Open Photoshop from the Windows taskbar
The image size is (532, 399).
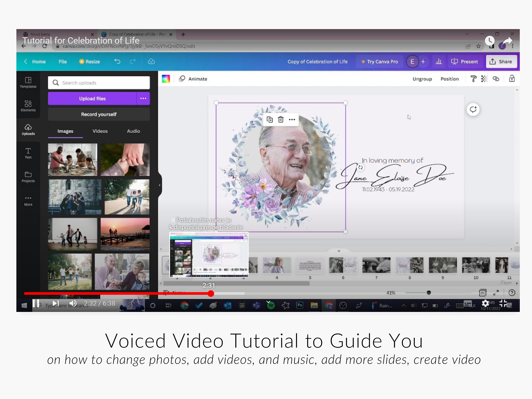coord(300,305)
